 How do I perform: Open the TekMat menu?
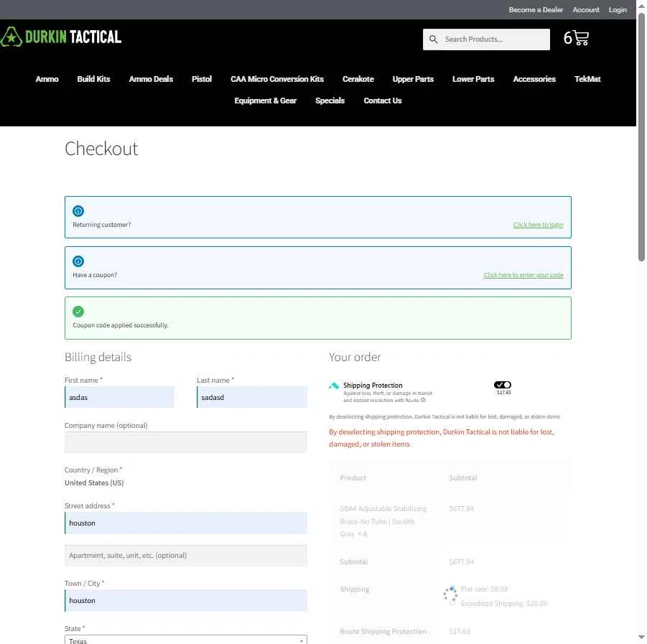[587, 79]
